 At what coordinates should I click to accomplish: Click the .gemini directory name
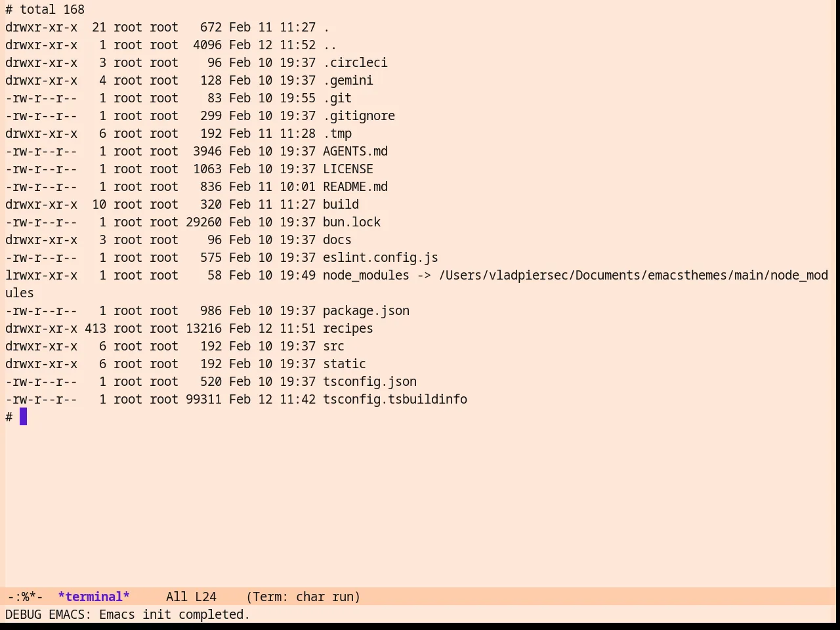[x=348, y=81]
